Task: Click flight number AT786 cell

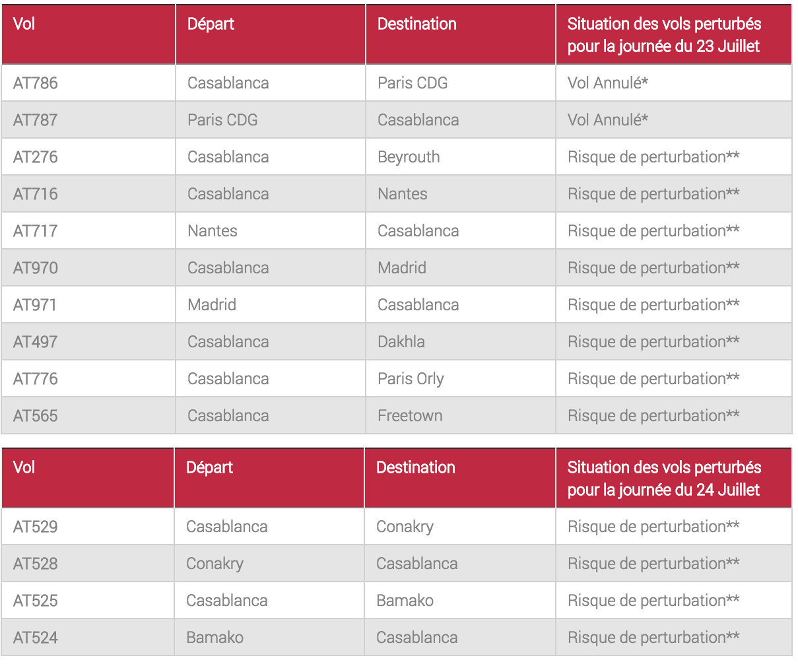Action: (x=36, y=83)
